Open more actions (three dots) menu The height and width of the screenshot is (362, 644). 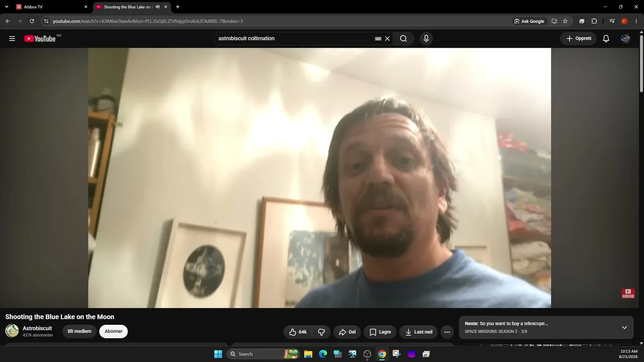(x=447, y=332)
